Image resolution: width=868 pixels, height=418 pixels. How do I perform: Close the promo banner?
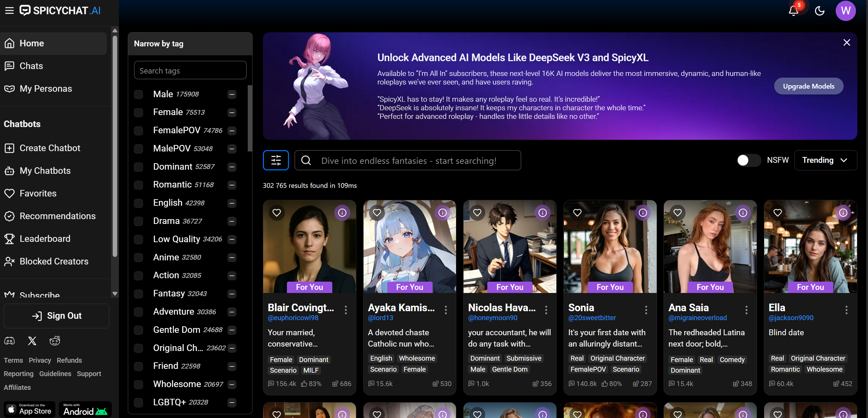point(846,43)
